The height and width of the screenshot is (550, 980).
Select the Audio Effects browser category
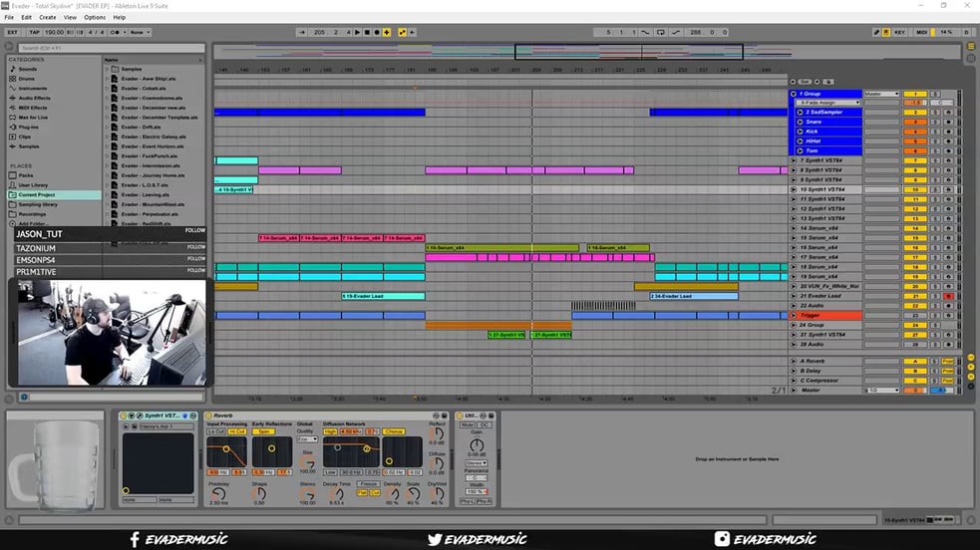tap(36, 98)
